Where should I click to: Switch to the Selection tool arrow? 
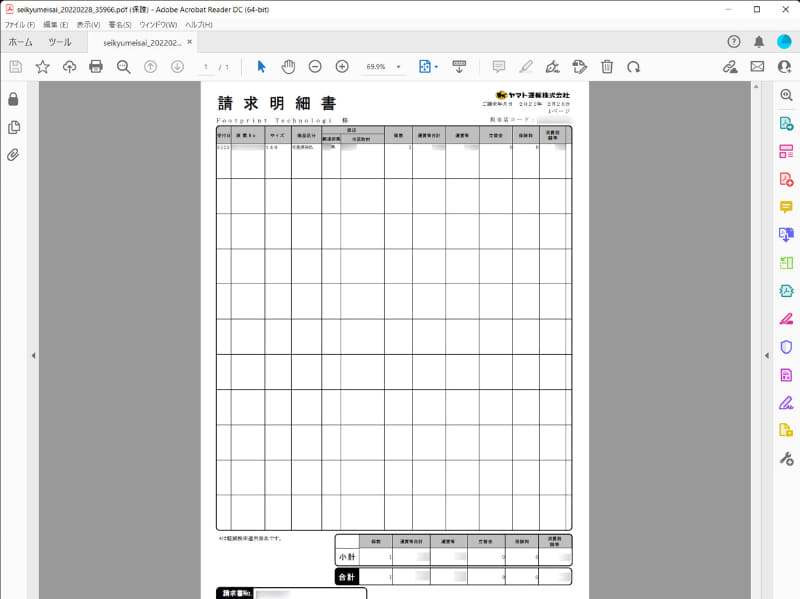[x=260, y=66]
